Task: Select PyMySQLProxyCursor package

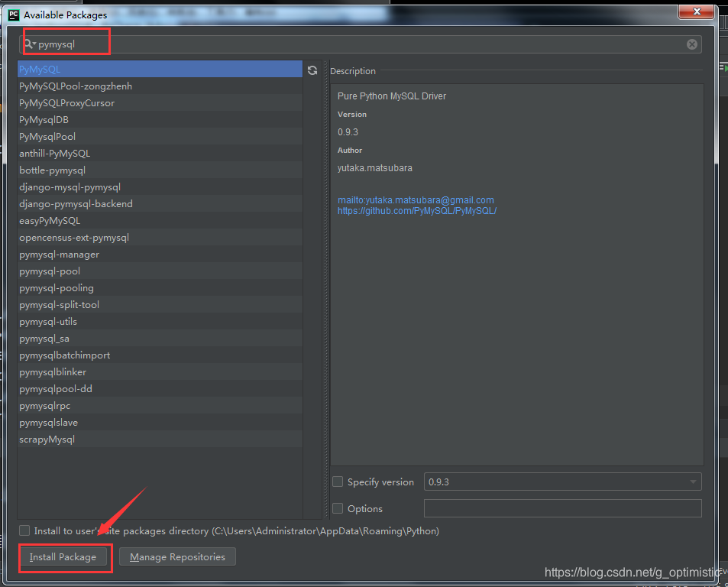Action: [160, 102]
